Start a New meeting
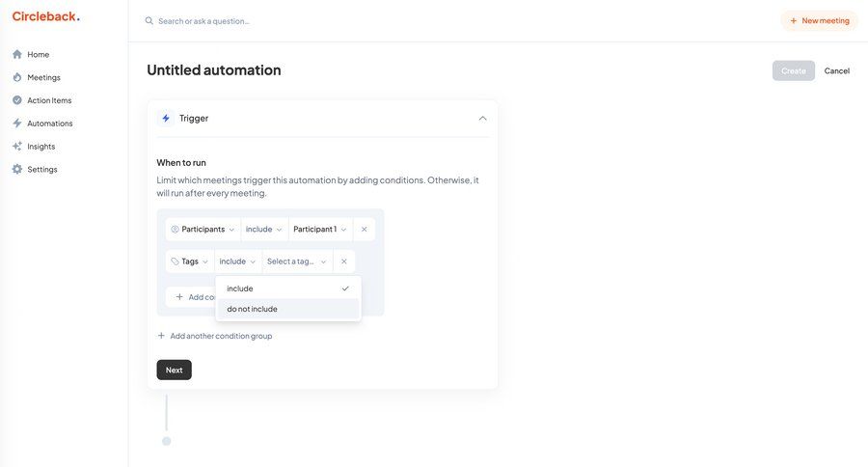The image size is (868, 467). [x=819, y=20]
